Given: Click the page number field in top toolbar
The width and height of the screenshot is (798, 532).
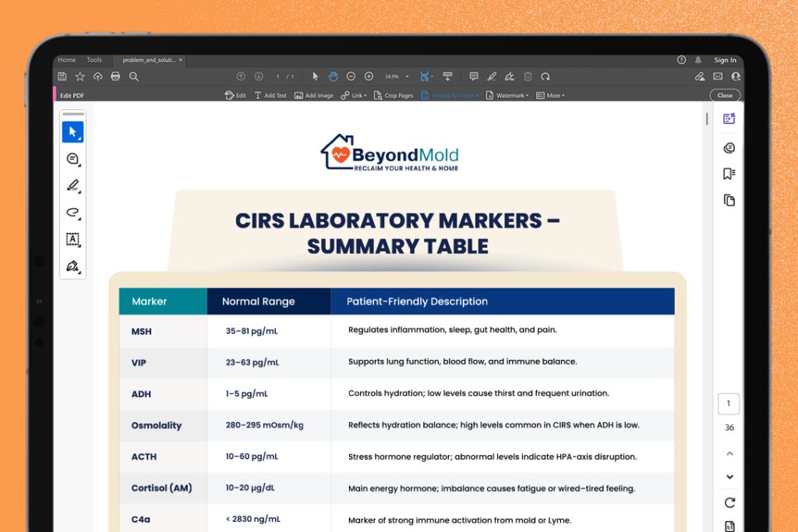Looking at the screenshot, I should [x=278, y=77].
